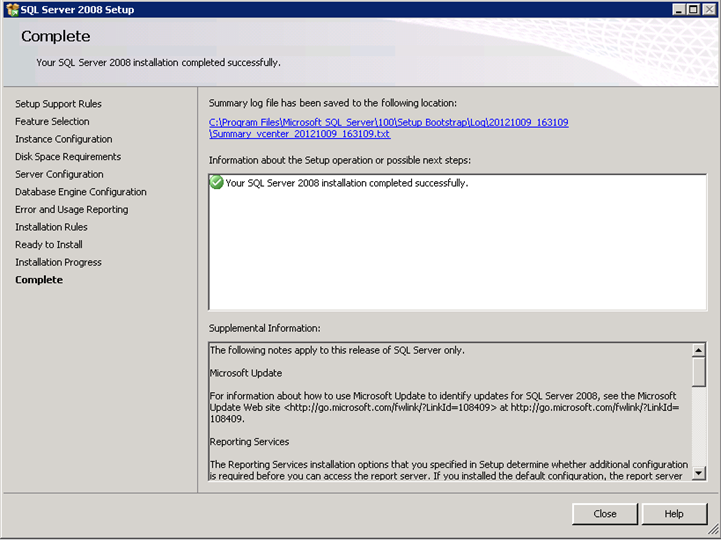This screenshot has height=541, width=721.
Task: Click the green success checkmark icon
Action: [x=216, y=182]
